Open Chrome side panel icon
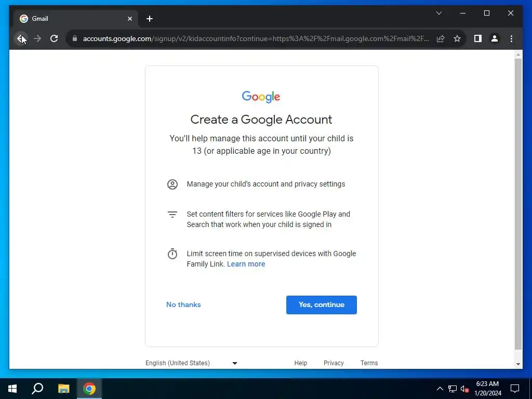The height and width of the screenshot is (399, 532). (478, 38)
